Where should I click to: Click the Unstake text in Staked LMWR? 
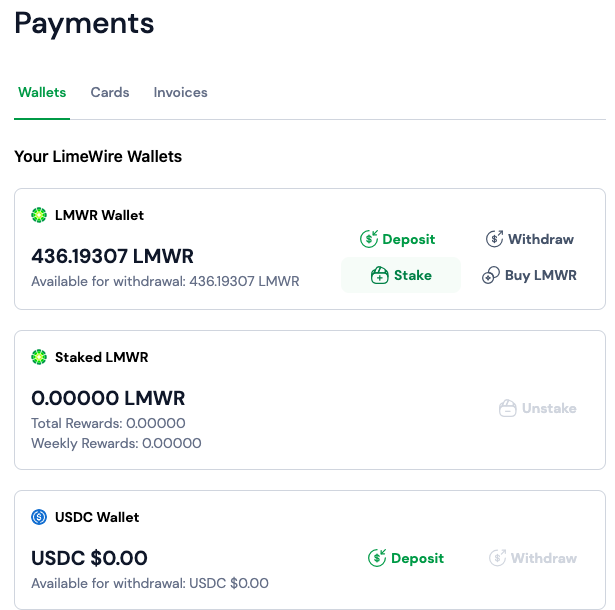549,409
